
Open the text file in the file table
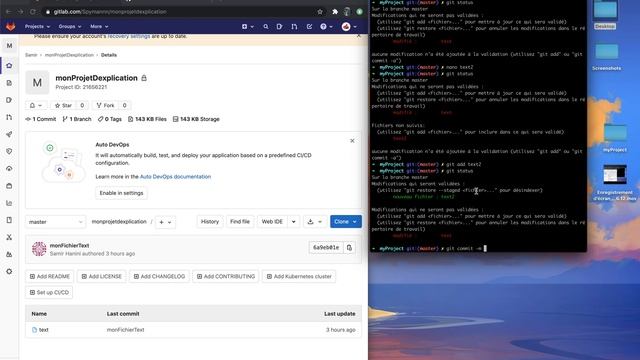tap(44, 330)
